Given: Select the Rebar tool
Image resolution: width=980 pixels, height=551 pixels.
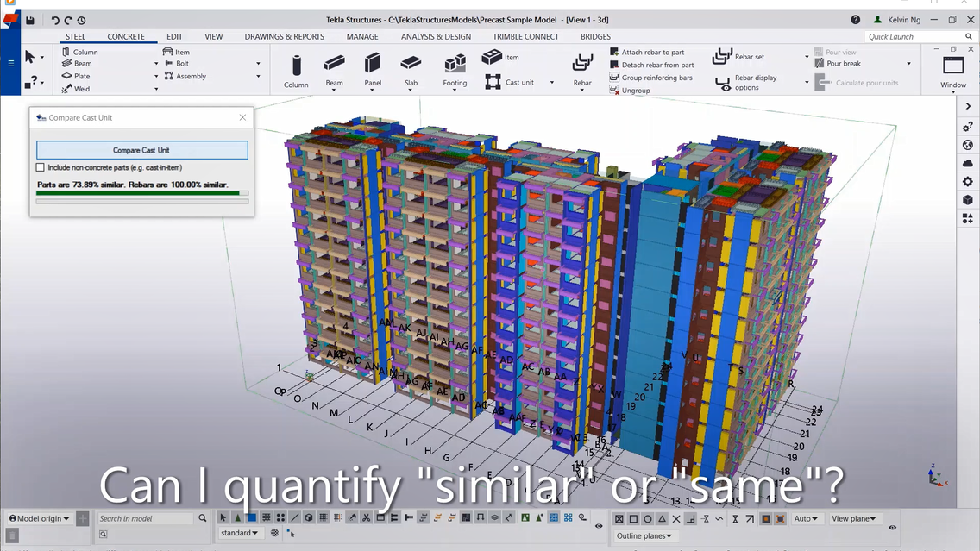Looking at the screenshot, I should click(581, 71).
